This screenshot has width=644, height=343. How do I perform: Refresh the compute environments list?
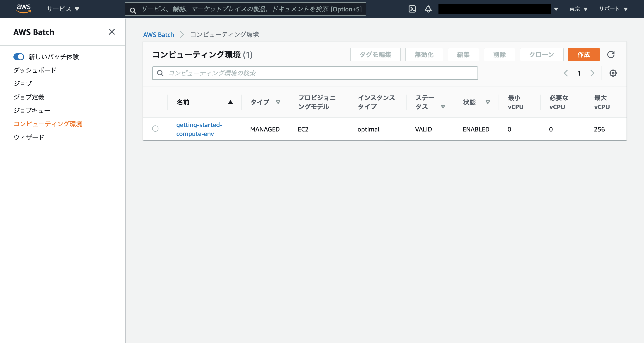[x=611, y=55]
